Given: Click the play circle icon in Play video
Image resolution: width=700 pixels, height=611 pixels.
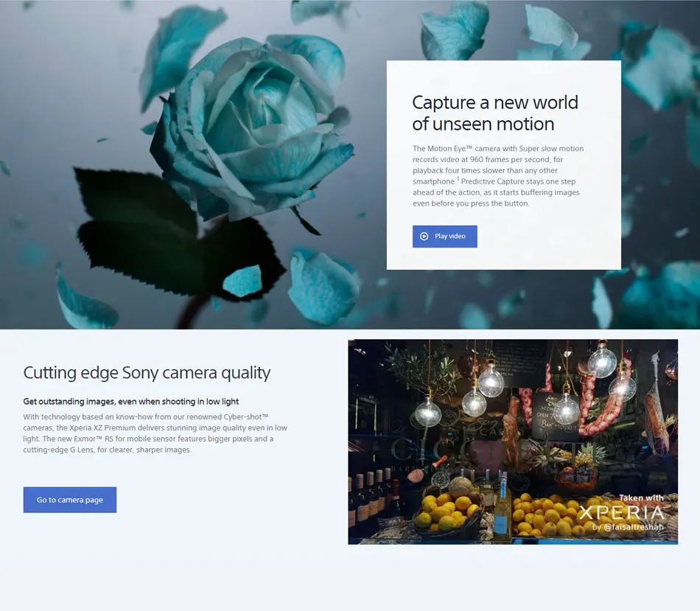Looking at the screenshot, I should pyautogui.click(x=424, y=237).
